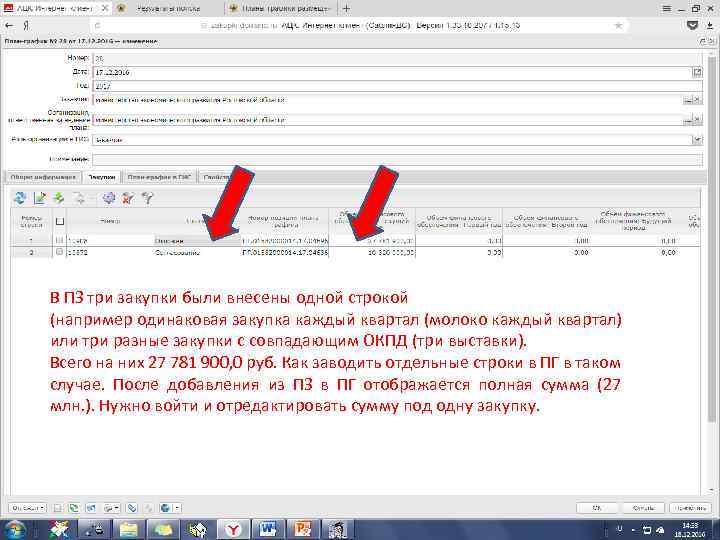Switch to the 'План-график в ЕИС' tab
The image size is (720, 540).
coord(159,177)
